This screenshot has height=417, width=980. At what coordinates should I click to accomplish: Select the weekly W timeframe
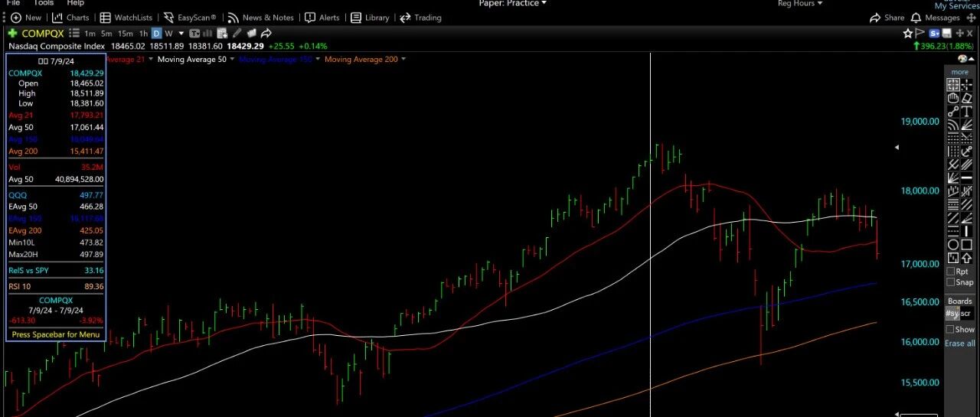[168, 33]
